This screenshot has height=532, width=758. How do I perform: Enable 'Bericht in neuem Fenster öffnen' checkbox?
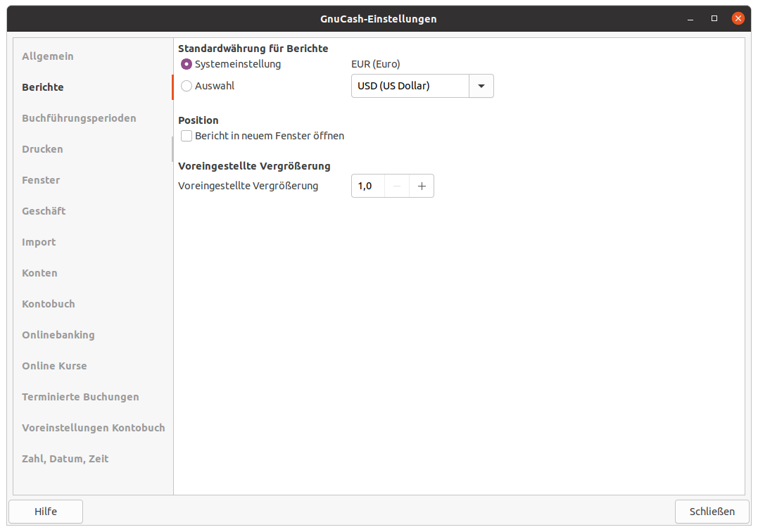[187, 136]
